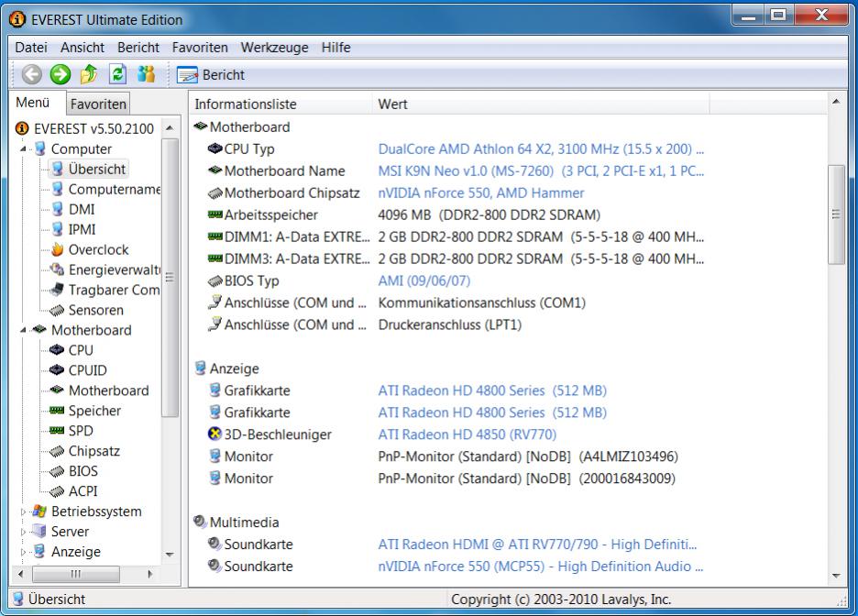Click the CPUID chip icon in the tree

pos(57,369)
